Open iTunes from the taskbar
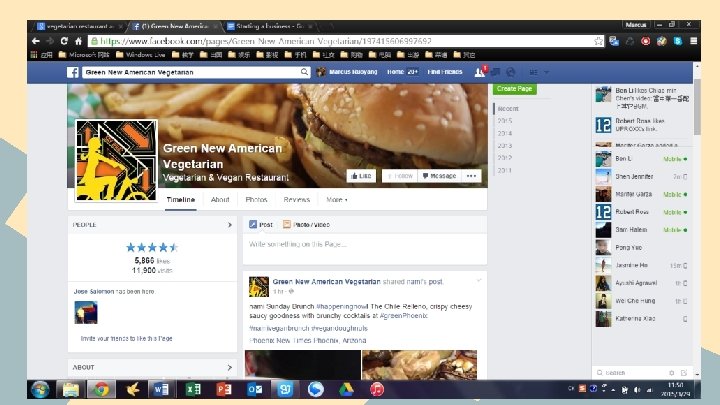Viewport: 720px width, 405px height. (x=377, y=389)
